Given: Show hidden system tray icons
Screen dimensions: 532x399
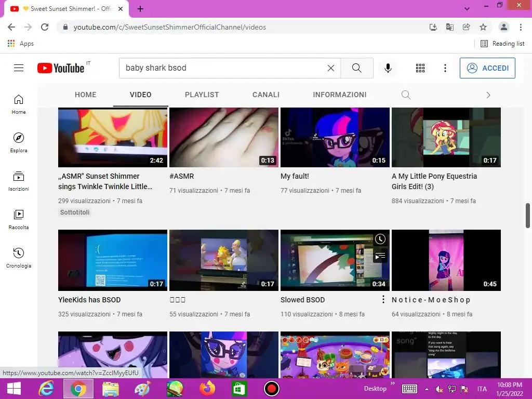Looking at the screenshot, I should pos(427,389).
